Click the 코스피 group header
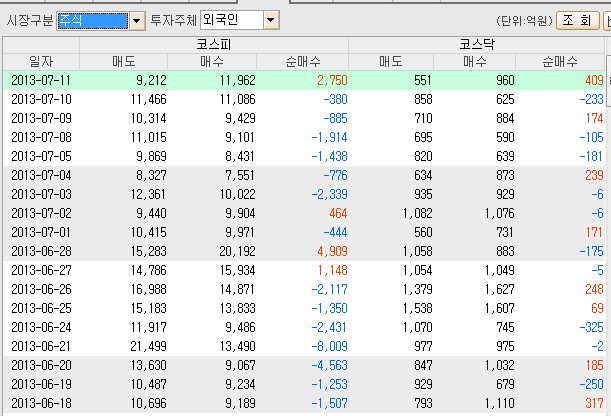This screenshot has width=611, height=416. 214,44
